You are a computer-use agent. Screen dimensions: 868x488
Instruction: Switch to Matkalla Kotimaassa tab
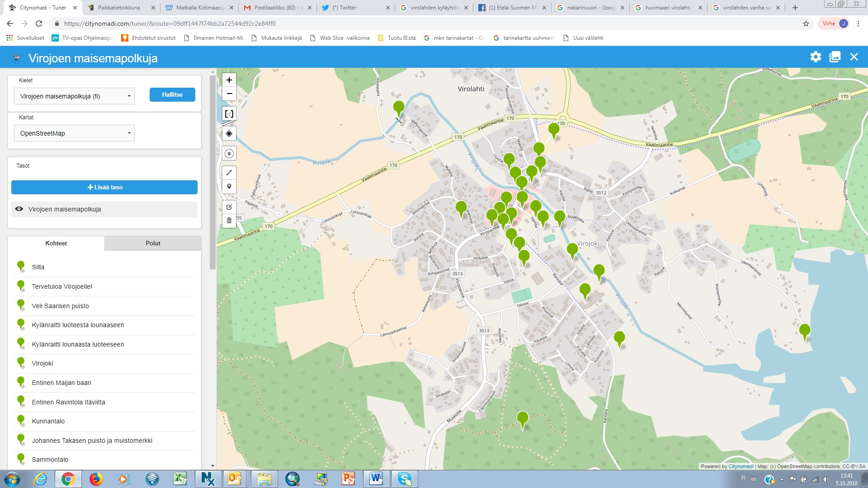pos(199,8)
